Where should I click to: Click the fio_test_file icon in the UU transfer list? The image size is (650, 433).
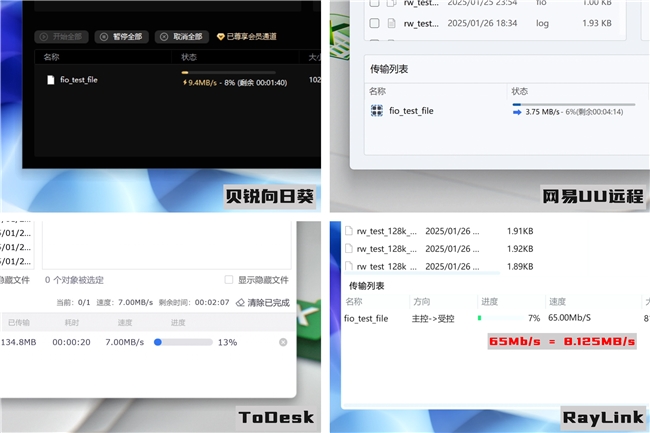pos(376,111)
